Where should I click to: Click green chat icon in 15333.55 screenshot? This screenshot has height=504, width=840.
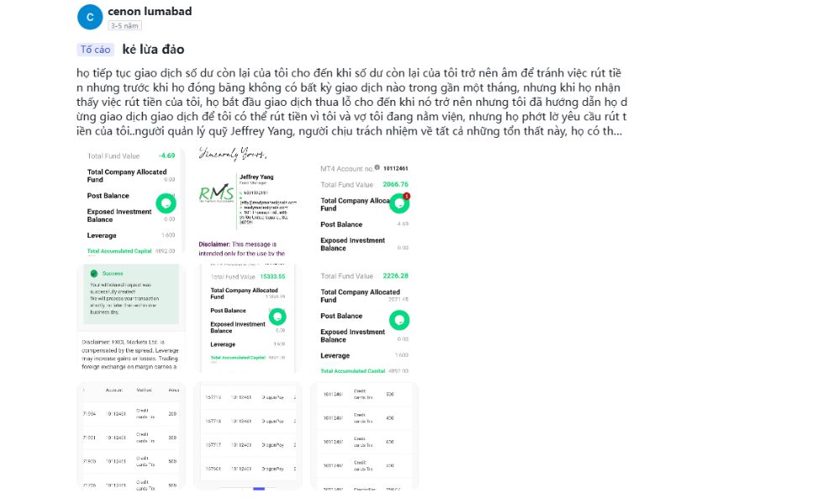click(278, 317)
